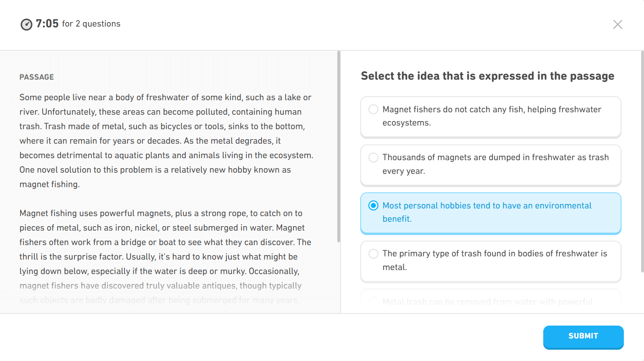
Task: Click the PASSAGE heading label
Action: coord(37,76)
